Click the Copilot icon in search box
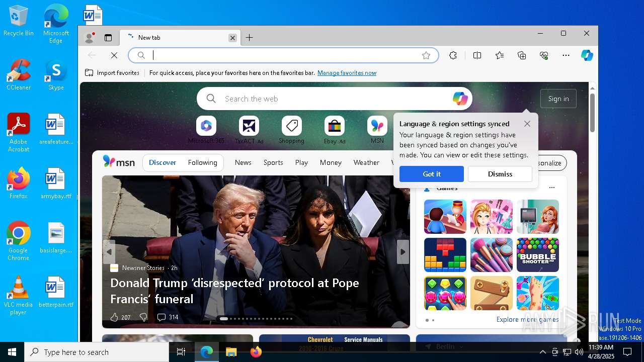The height and width of the screenshot is (362, 644). point(460,99)
